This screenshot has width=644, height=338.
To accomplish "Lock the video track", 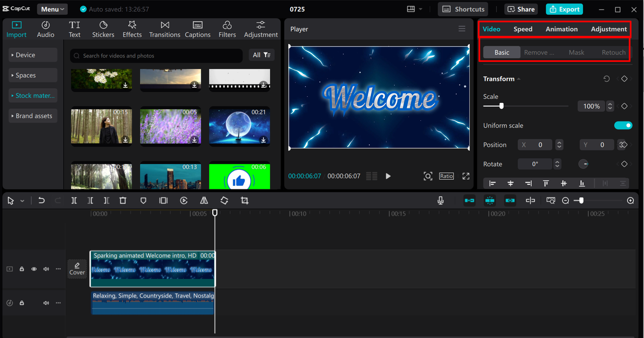I will 22,269.
